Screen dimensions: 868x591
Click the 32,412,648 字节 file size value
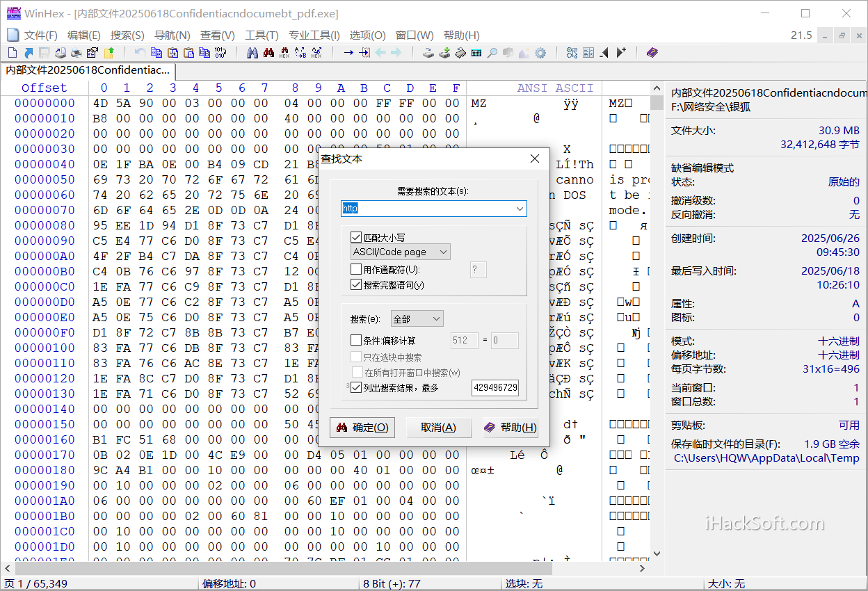[x=820, y=144]
